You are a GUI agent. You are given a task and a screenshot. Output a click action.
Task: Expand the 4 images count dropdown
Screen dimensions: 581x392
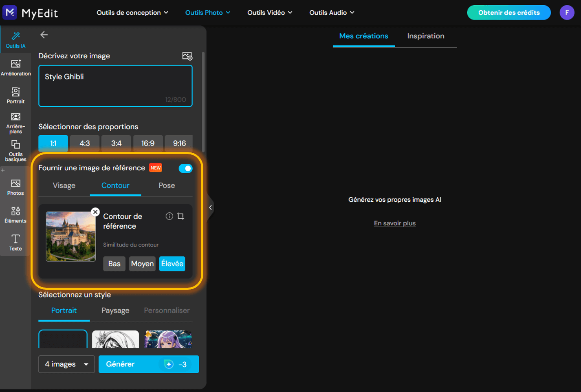tap(66, 364)
